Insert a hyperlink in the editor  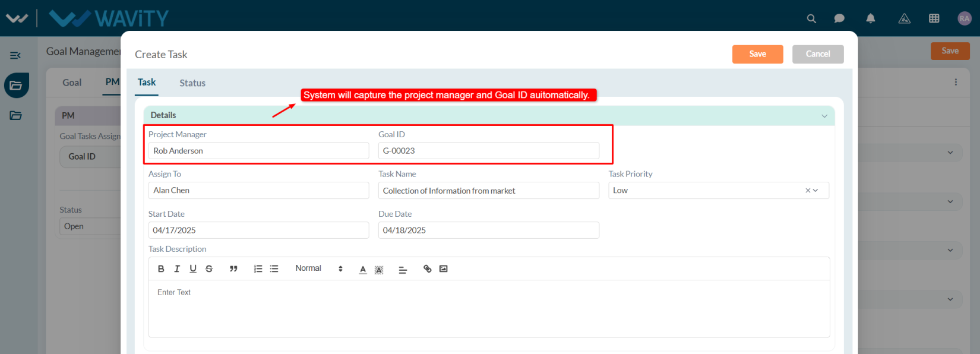tap(427, 268)
